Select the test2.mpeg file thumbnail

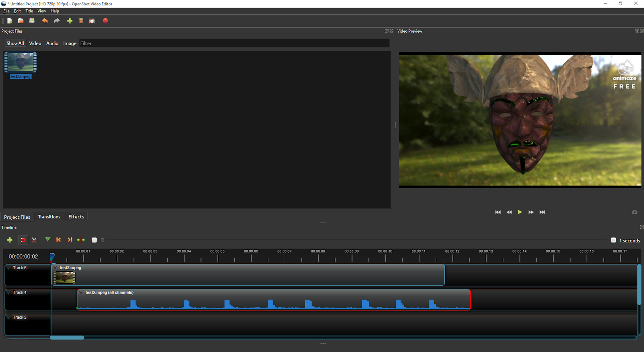21,62
